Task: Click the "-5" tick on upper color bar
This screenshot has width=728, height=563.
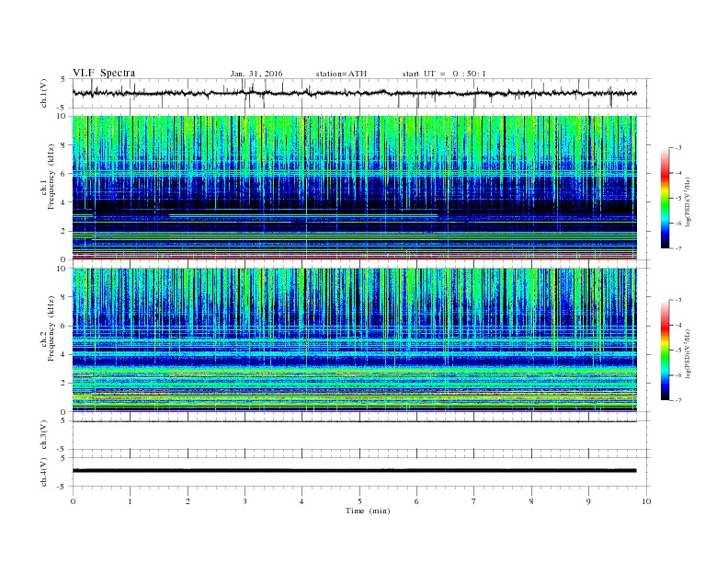Action: (x=677, y=198)
